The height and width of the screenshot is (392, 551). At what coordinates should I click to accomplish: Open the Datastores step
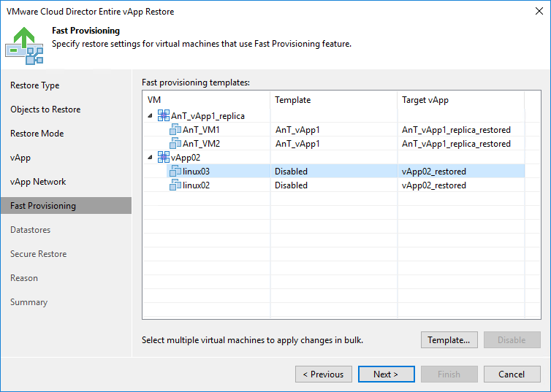point(30,230)
